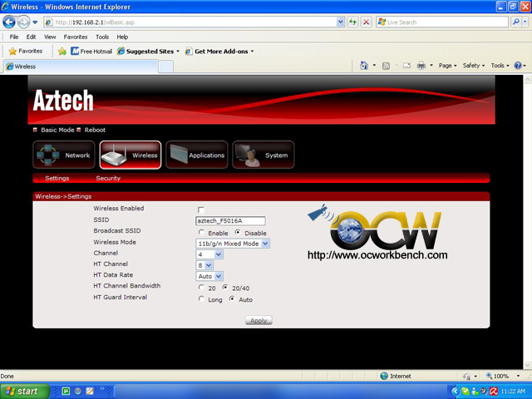
Task: Select HT Channel Bandwidth 20/40 radio
Action: point(225,288)
